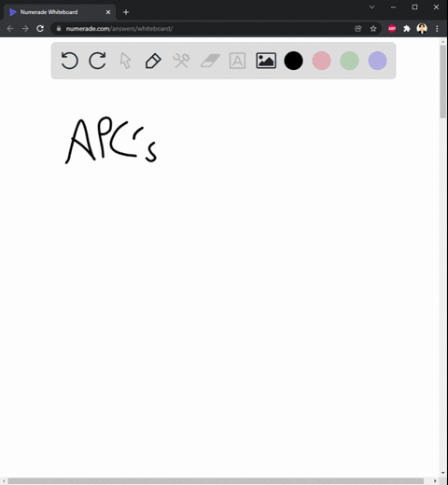448x485 pixels.
Task: Pick the green pen color
Action: coord(349,61)
